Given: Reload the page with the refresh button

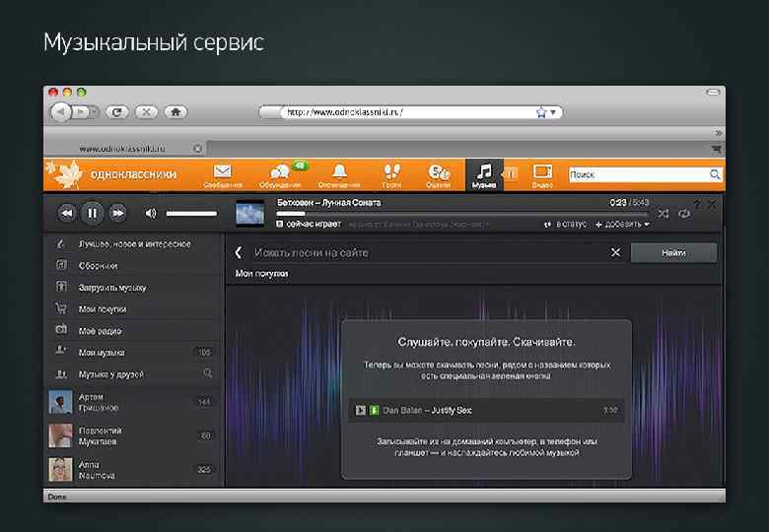Looking at the screenshot, I should [x=116, y=112].
